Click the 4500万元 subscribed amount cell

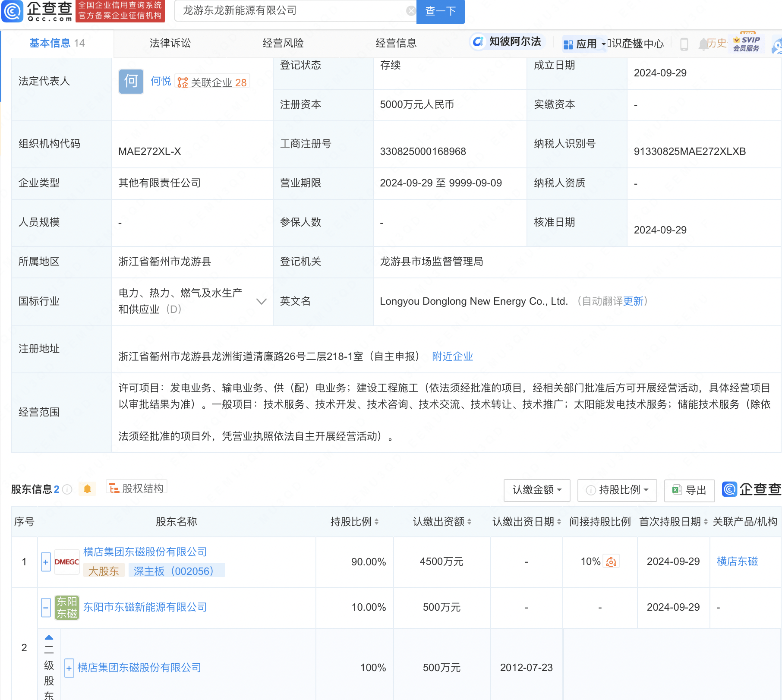[441, 561]
